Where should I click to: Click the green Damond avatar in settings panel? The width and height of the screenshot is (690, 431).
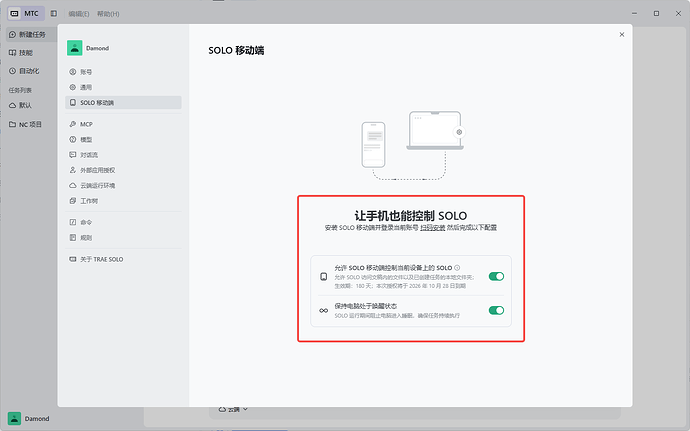coord(74,48)
